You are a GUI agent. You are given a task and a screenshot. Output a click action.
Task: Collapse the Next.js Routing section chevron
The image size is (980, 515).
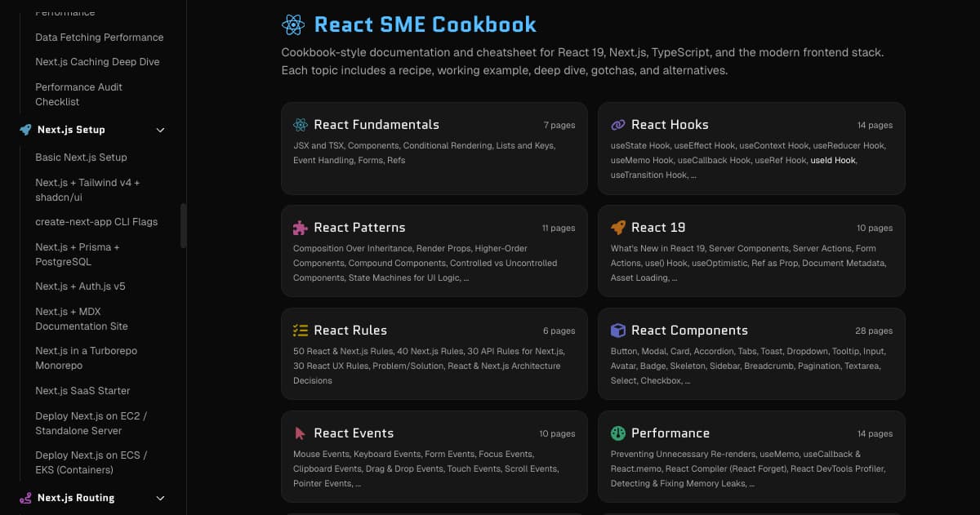160,498
